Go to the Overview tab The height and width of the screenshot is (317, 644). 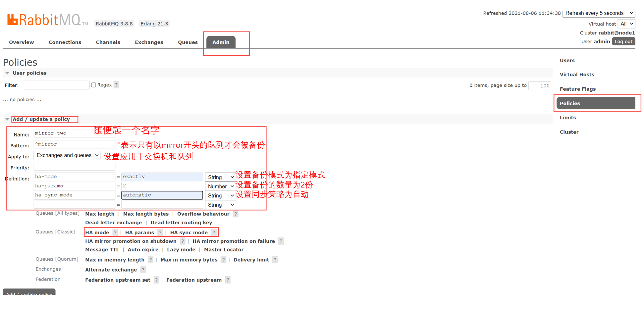[22, 42]
